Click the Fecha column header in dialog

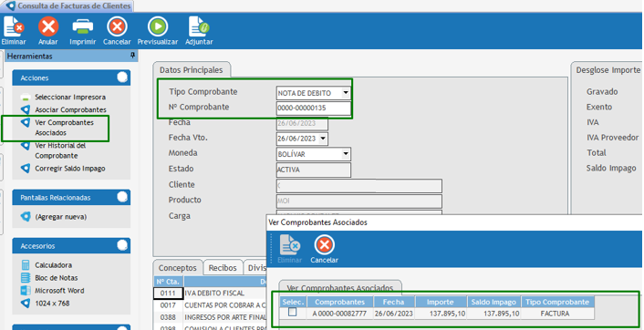(x=393, y=302)
